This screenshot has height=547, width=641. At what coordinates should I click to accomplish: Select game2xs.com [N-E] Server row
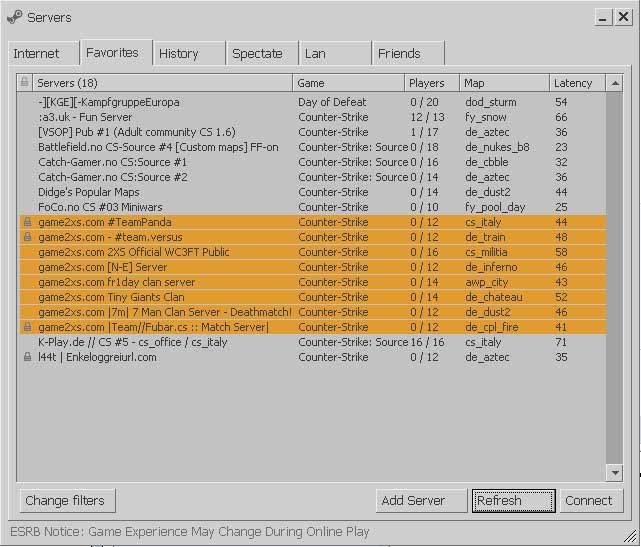(313, 267)
